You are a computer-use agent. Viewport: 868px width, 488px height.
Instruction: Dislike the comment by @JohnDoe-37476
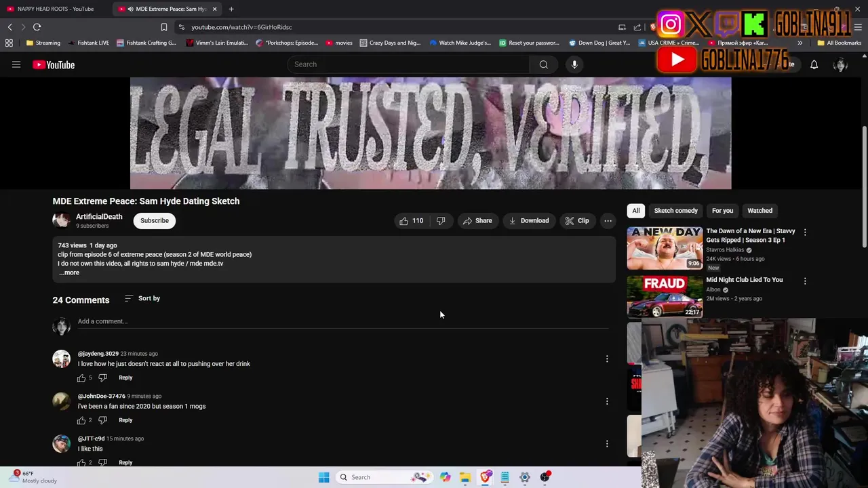102,420
